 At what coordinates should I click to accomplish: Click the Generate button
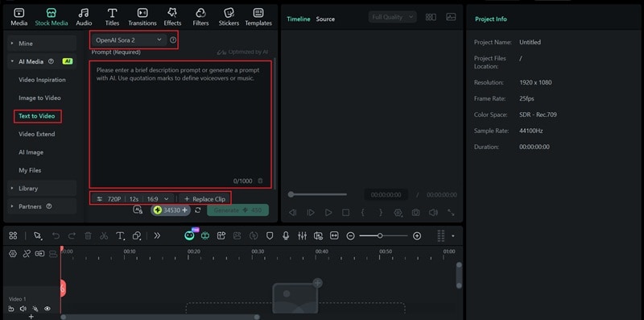(237, 210)
